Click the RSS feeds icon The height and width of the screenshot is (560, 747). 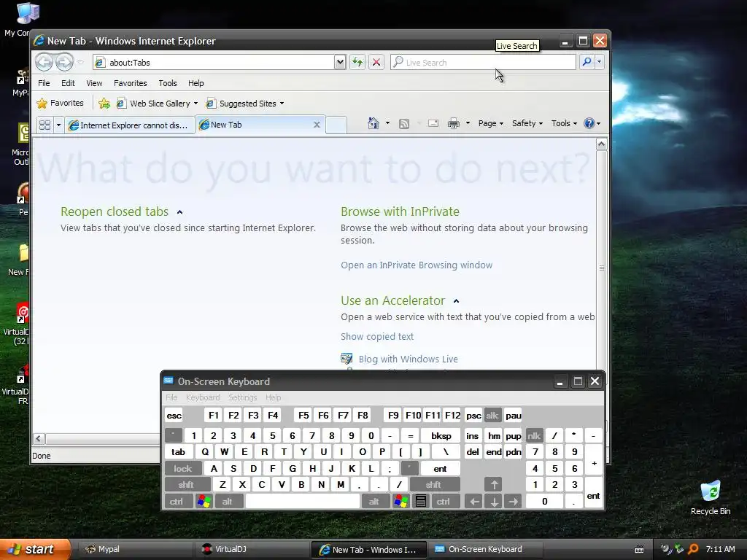[404, 124]
